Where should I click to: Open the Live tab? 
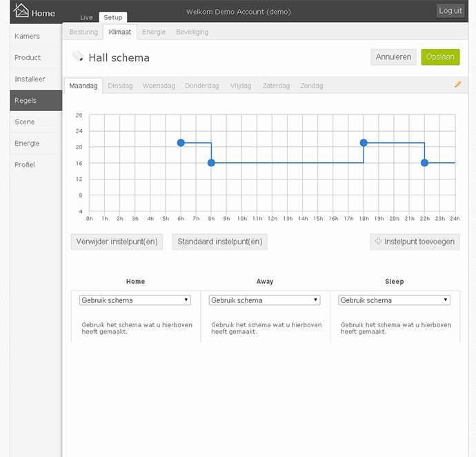point(86,17)
